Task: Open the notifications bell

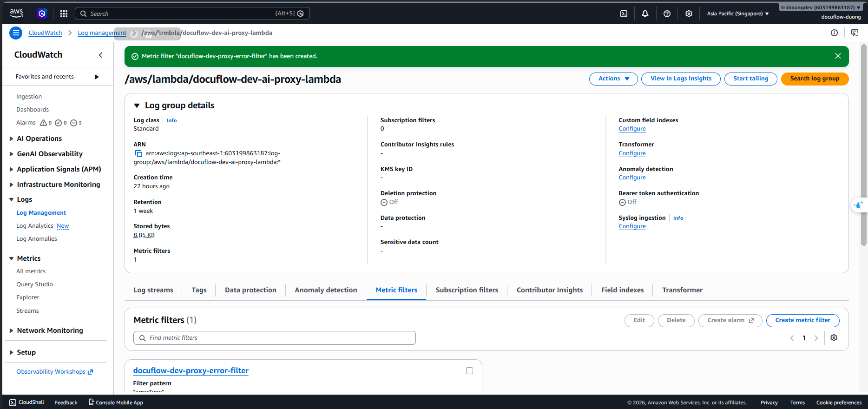Action: click(x=645, y=13)
